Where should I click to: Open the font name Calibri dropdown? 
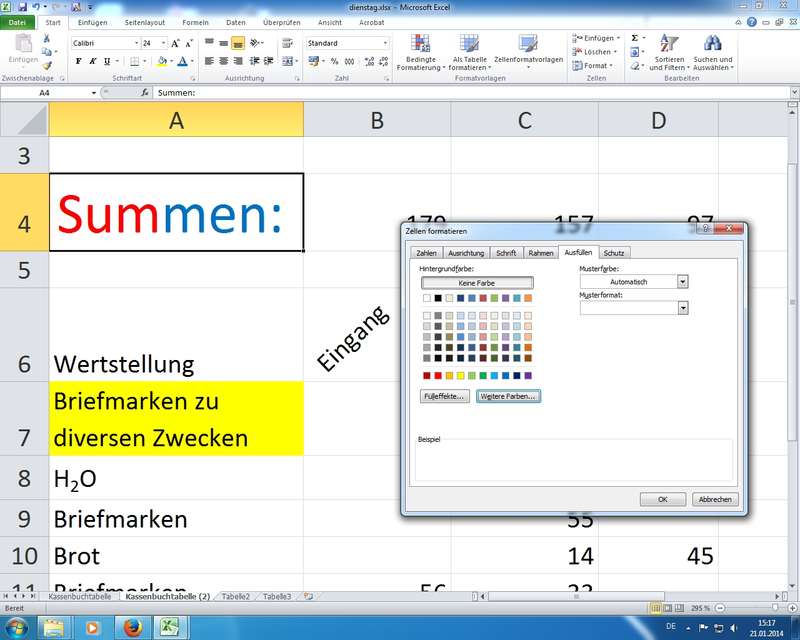click(x=136, y=43)
